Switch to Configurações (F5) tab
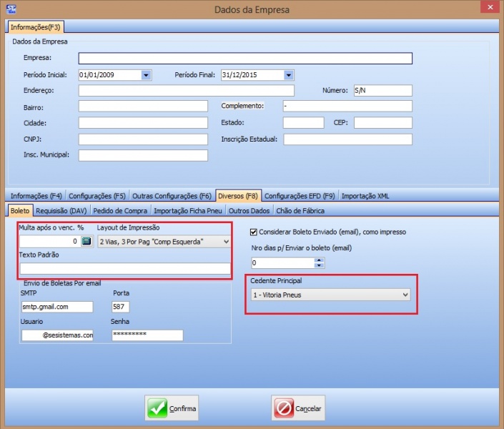The height and width of the screenshot is (429, 504). click(x=99, y=195)
